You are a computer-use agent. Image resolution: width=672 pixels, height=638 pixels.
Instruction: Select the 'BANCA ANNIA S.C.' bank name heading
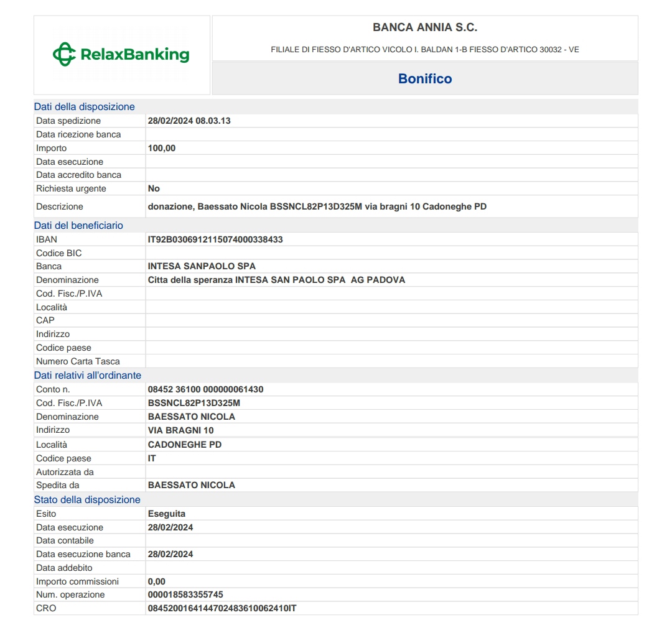pos(425,27)
